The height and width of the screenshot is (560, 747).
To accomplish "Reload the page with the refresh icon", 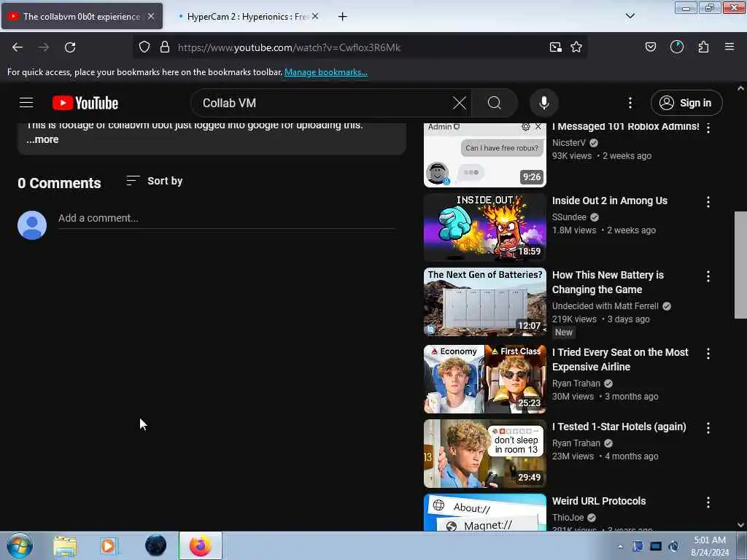I will [70, 47].
